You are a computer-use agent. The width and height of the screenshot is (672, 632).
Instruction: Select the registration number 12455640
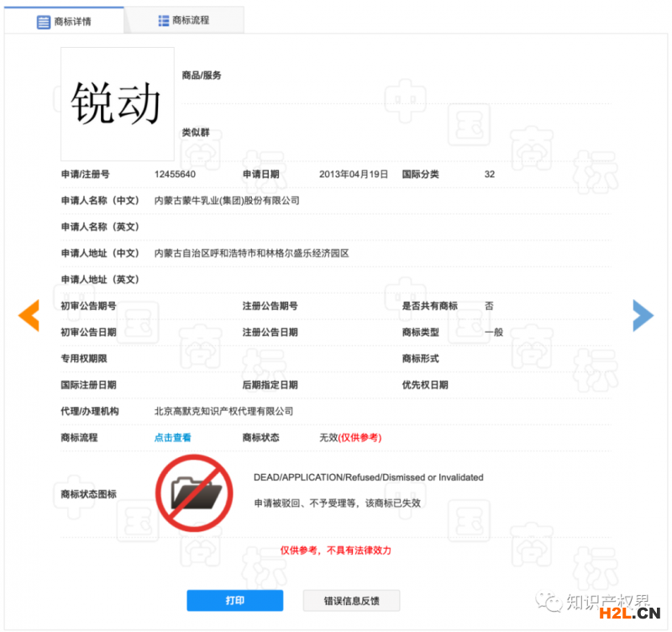point(175,175)
